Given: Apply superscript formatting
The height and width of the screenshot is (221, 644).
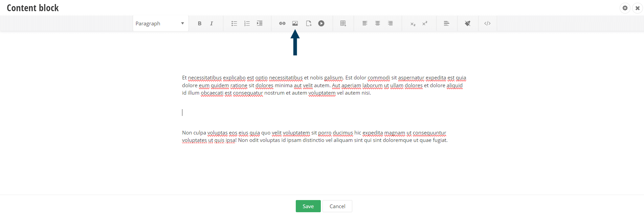Looking at the screenshot, I should coord(425,23).
